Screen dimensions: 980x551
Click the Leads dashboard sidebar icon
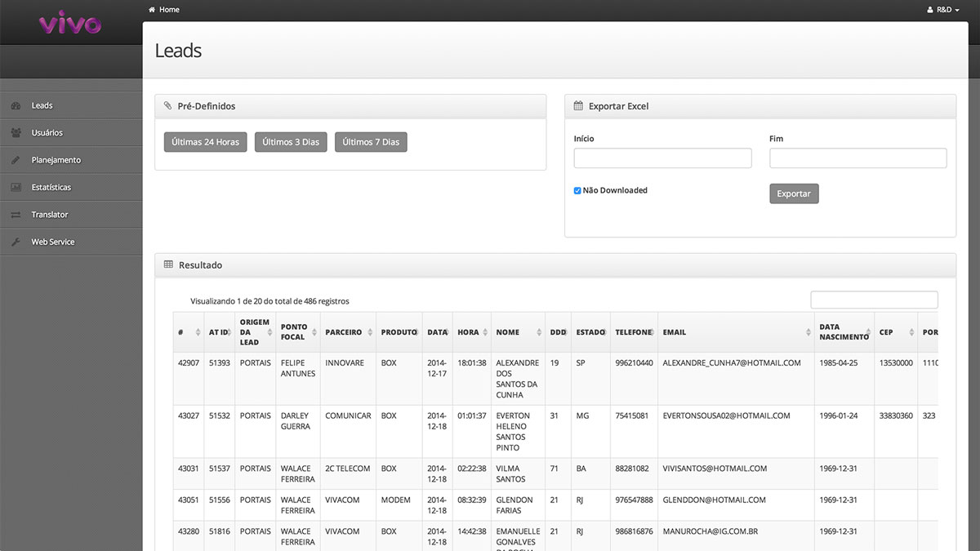tap(16, 105)
